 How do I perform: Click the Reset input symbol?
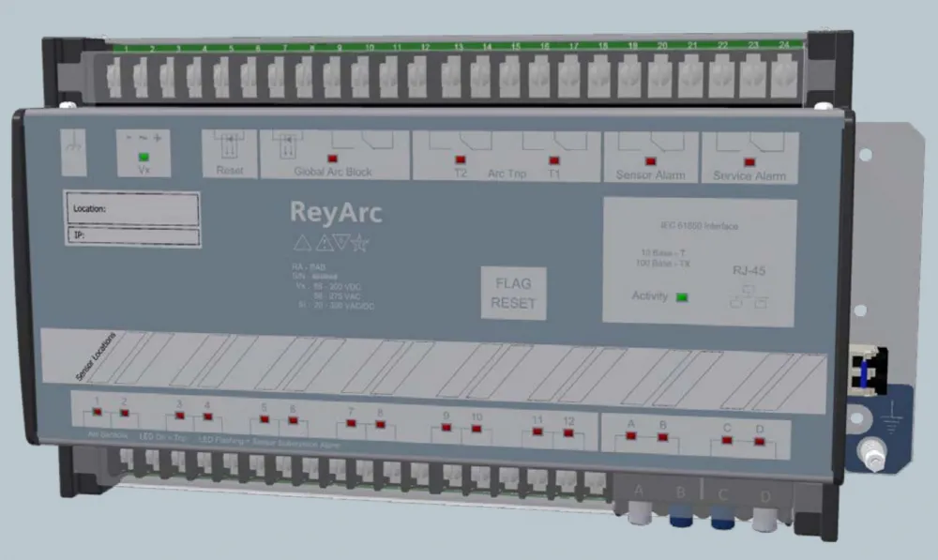tap(230, 145)
